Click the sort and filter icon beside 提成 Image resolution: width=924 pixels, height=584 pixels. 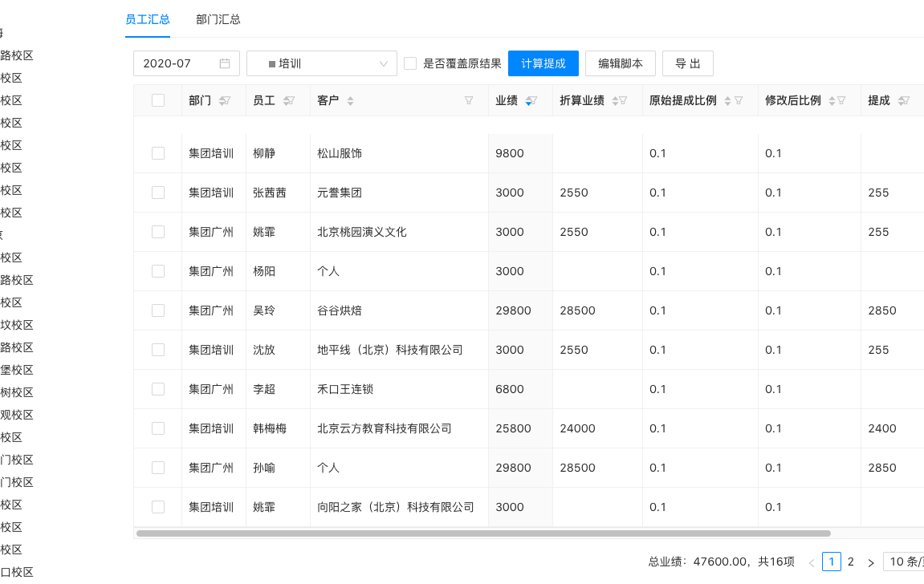[903, 100]
